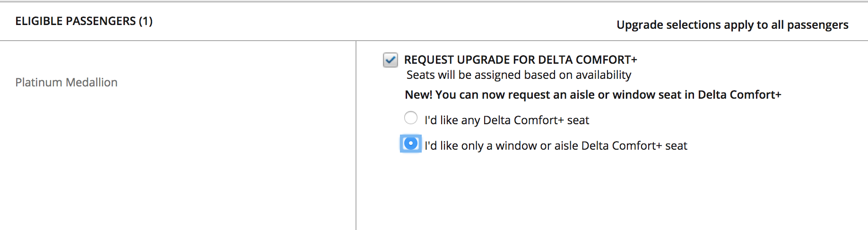Click the "New! You can now request" notice

[592, 95]
